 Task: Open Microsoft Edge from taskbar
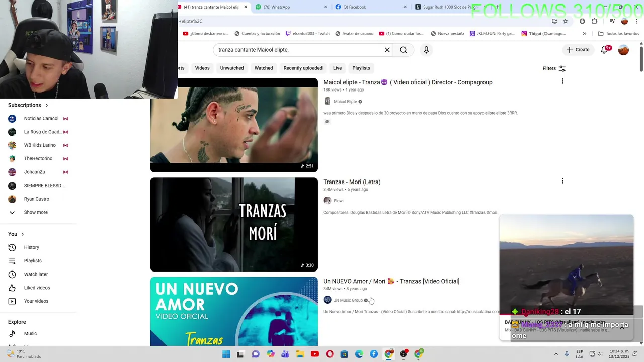[359, 354]
